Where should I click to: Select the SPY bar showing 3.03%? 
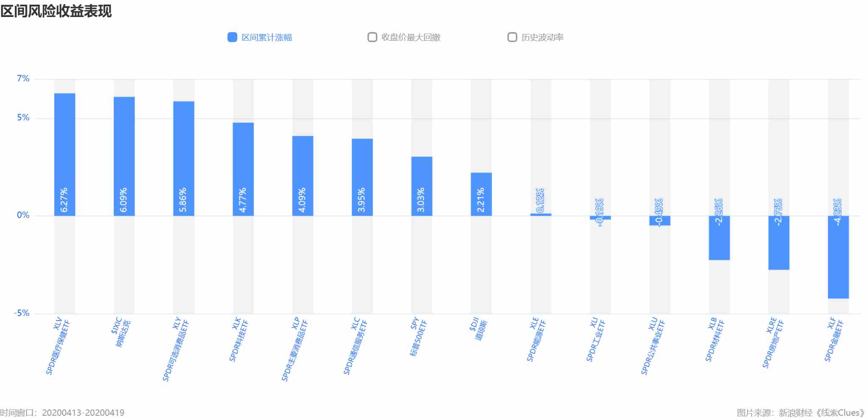422,186
